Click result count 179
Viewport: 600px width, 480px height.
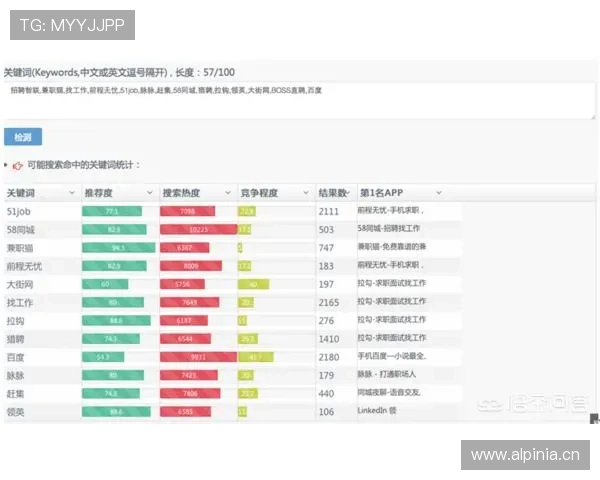coord(326,376)
